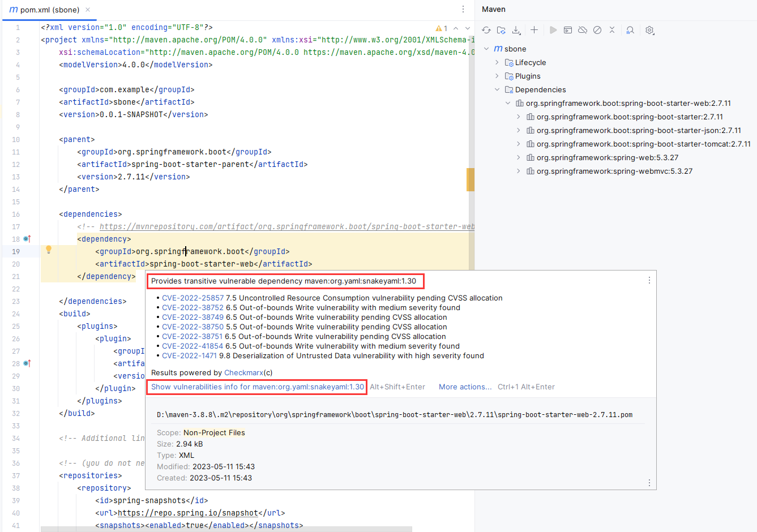This screenshot has height=532, width=757.
Task: Show vulnerabilities info for snakeyaml:1.30
Action: pyautogui.click(x=258, y=387)
